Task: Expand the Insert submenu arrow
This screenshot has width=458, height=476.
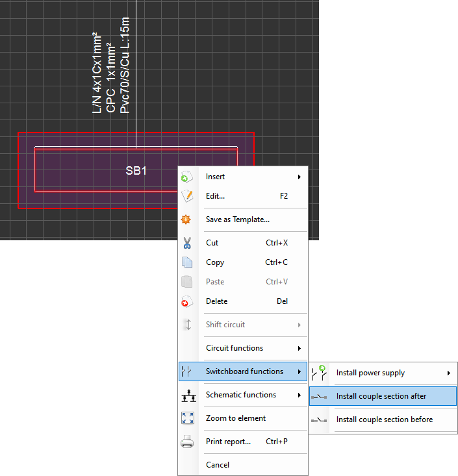Action: pyautogui.click(x=299, y=177)
